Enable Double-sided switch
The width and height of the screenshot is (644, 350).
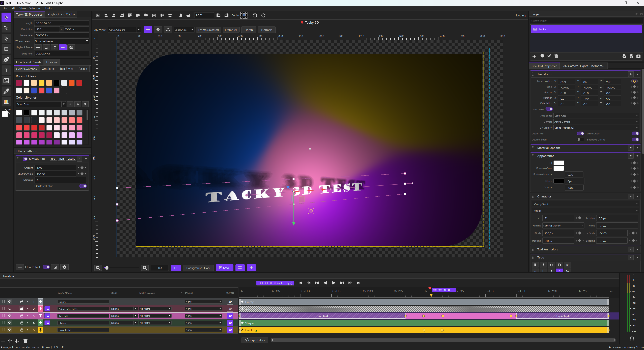(x=580, y=140)
